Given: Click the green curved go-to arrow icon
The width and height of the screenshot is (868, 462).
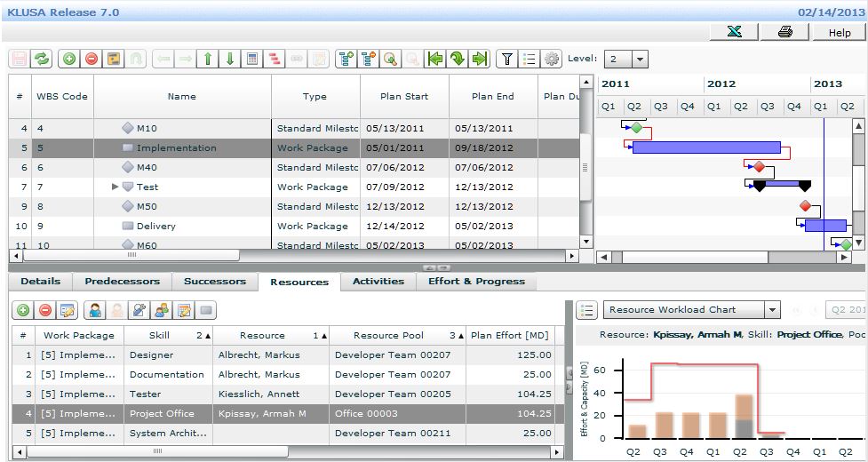Looking at the screenshot, I should tap(458, 59).
